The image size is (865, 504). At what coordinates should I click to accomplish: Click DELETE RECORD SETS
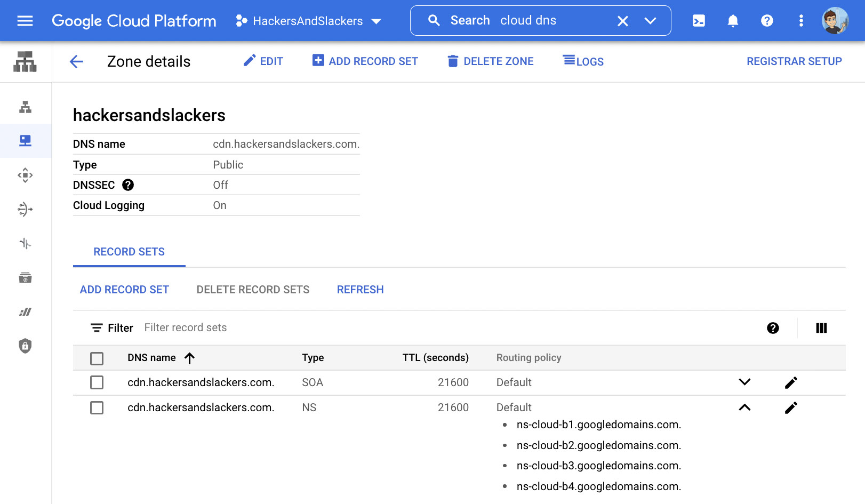click(x=253, y=290)
